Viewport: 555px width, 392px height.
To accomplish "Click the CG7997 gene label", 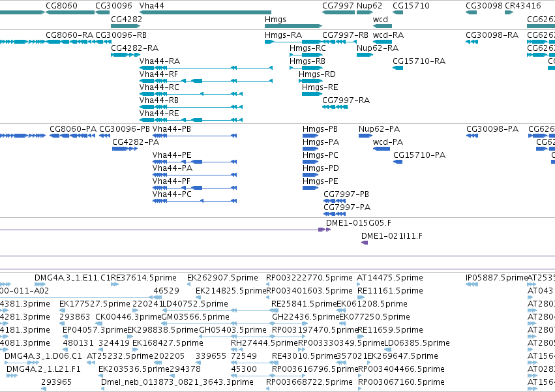I will pyautogui.click(x=338, y=6).
